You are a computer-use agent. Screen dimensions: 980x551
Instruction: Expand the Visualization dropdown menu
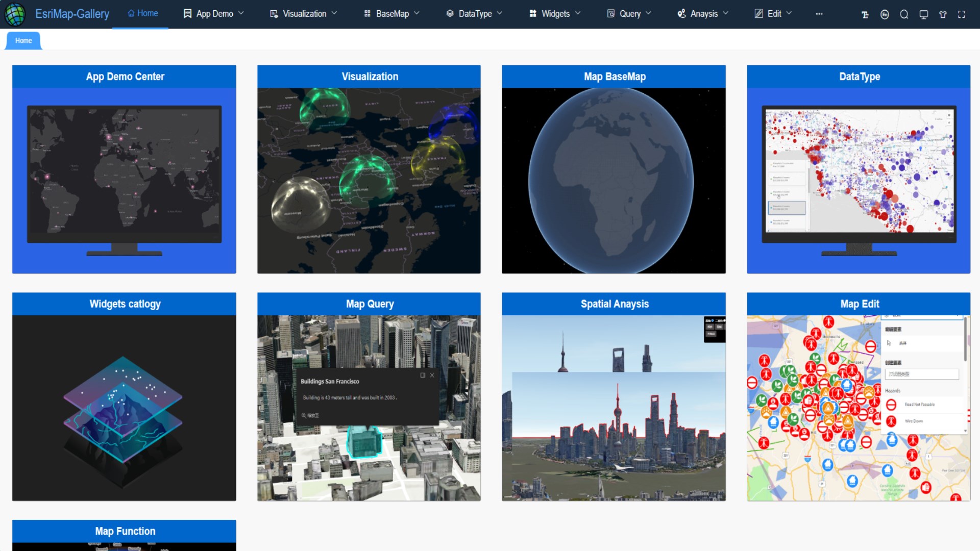coord(303,14)
